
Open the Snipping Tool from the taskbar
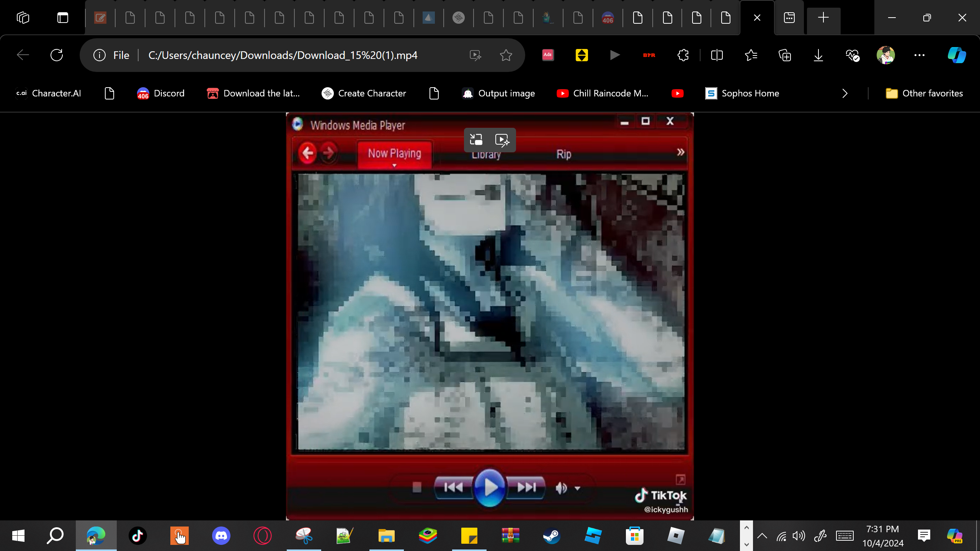(x=304, y=536)
